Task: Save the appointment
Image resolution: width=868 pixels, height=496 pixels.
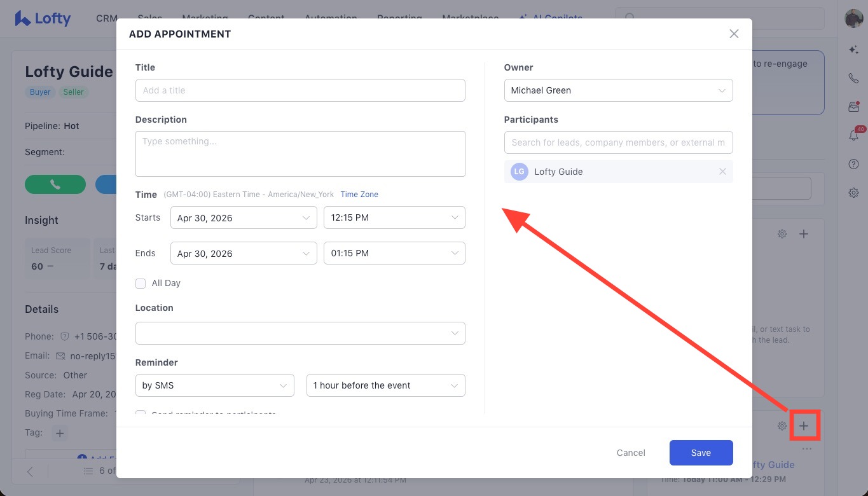Action: click(701, 453)
